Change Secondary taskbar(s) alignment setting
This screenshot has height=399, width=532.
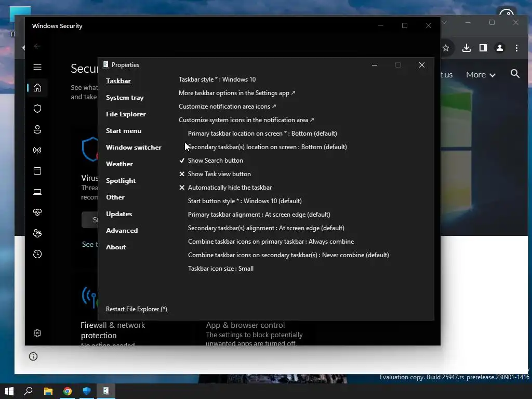pyautogui.click(x=266, y=229)
